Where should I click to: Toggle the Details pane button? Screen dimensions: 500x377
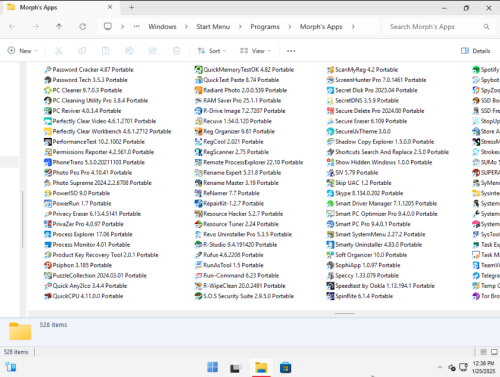pos(476,51)
